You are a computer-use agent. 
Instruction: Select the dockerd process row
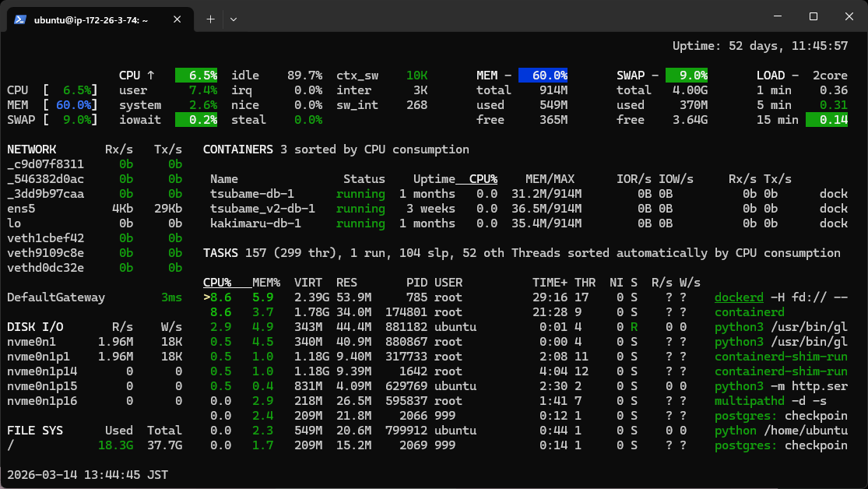coord(731,297)
